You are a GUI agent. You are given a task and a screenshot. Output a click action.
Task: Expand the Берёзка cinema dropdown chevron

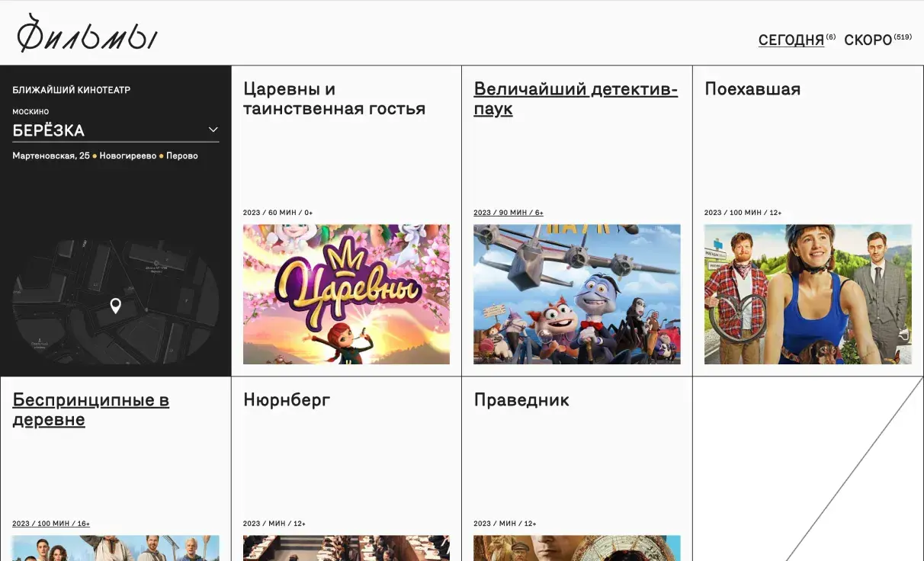pyautogui.click(x=213, y=130)
